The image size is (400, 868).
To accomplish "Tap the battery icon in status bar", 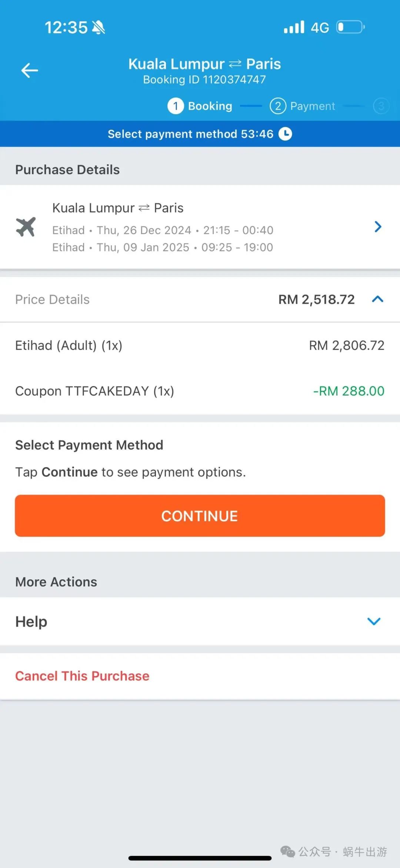I will pyautogui.click(x=350, y=27).
